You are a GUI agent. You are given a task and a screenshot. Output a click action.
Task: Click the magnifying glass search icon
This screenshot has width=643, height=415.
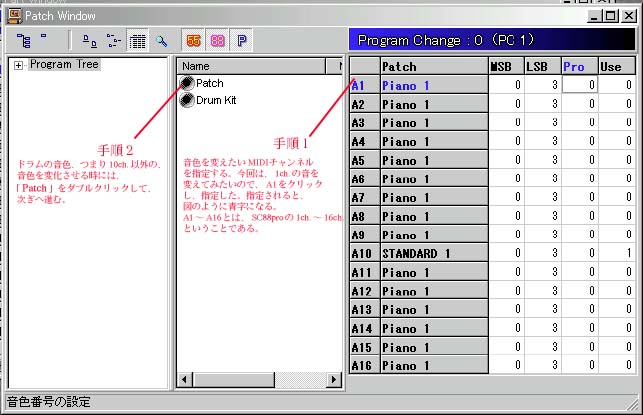pyautogui.click(x=160, y=41)
